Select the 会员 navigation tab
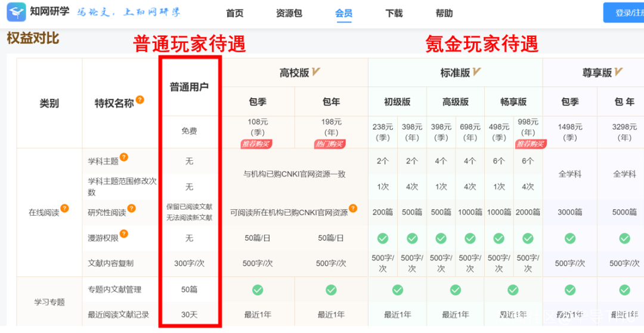The width and height of the screenshot is (644, 333). (x=344, y=13)
